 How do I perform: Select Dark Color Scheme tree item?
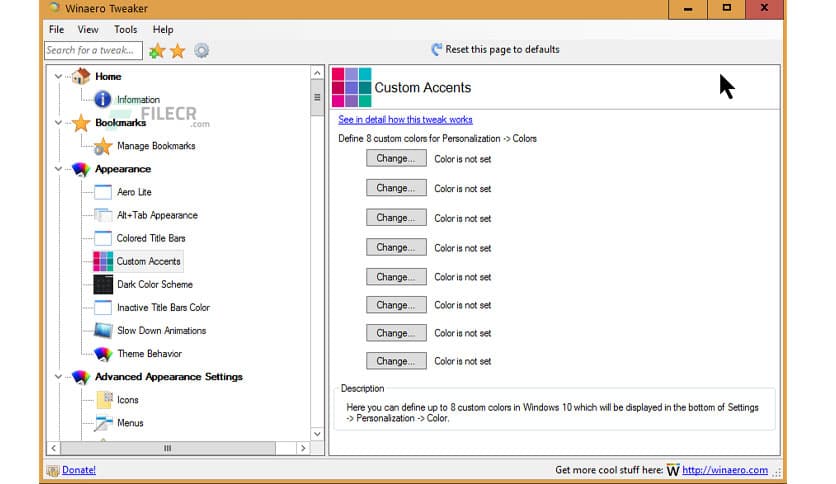(155, 285)
